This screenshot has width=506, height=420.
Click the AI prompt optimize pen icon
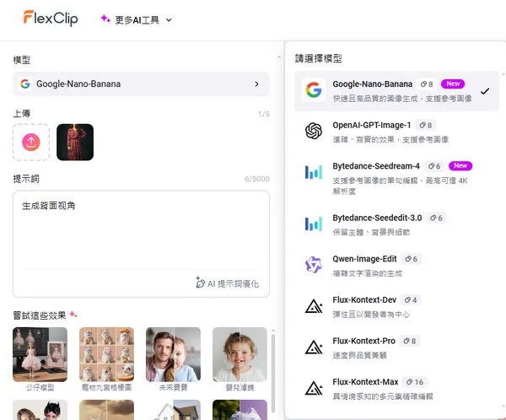coord(200,283)
